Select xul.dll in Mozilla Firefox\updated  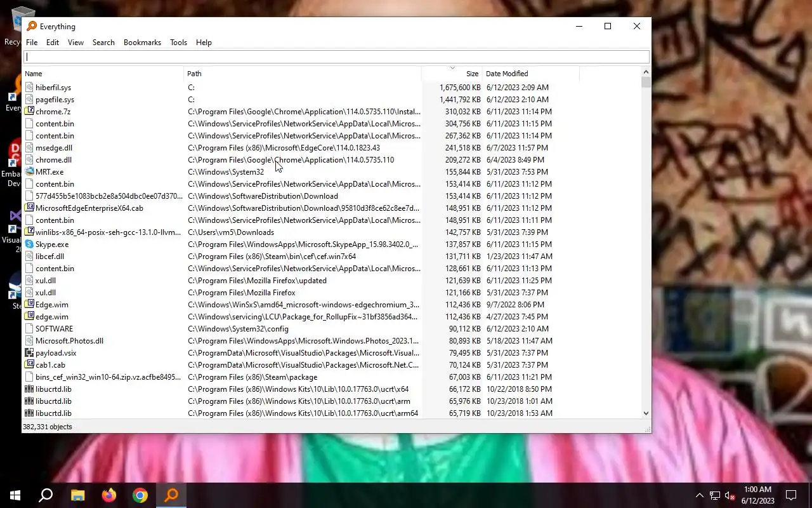click(46, 280)
